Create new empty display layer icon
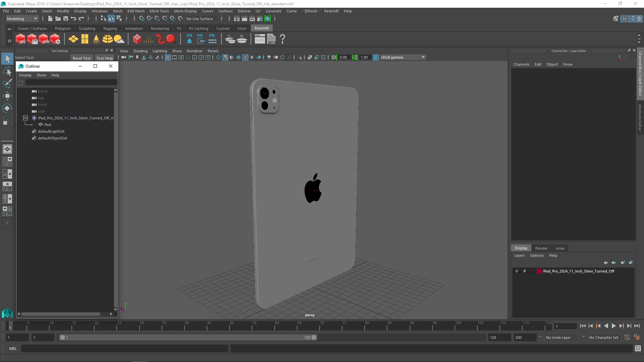 click(623, 262)
